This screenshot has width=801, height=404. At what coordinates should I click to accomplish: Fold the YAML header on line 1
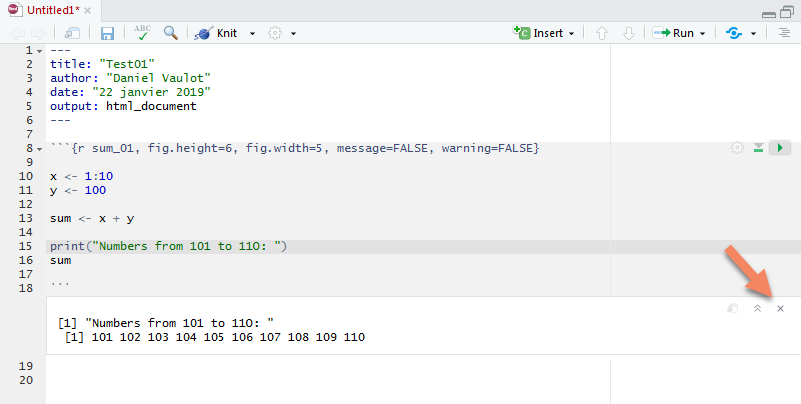point(39,50)
